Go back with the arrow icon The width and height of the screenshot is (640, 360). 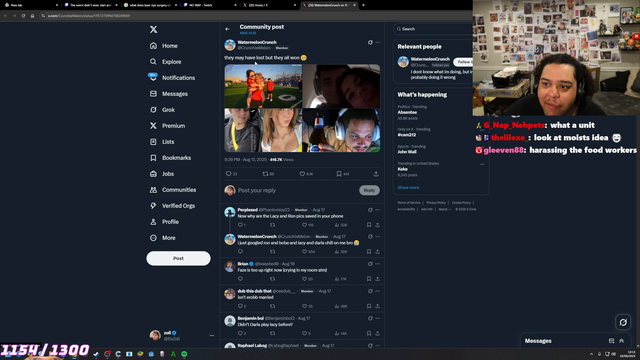point(227,29)
